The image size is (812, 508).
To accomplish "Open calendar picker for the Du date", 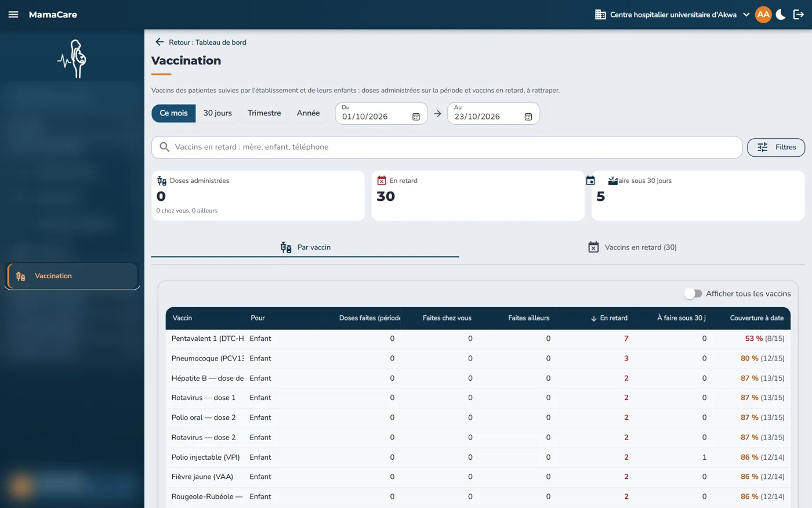I will pos(416,117).
